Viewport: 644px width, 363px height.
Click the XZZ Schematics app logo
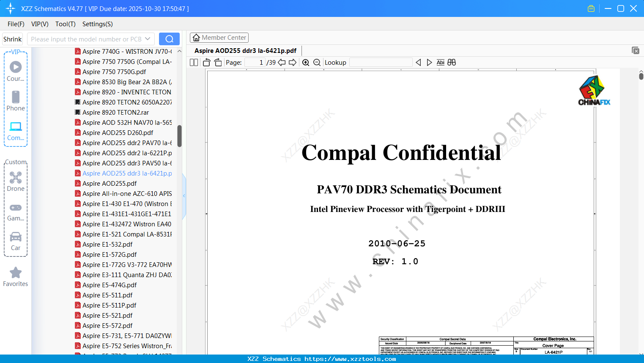tap(11, 8)
